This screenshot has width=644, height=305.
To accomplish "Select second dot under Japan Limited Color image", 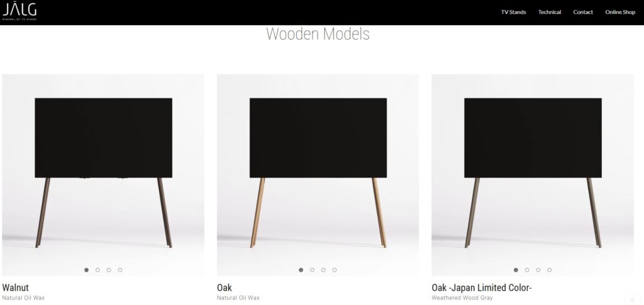I will point(527,270).
